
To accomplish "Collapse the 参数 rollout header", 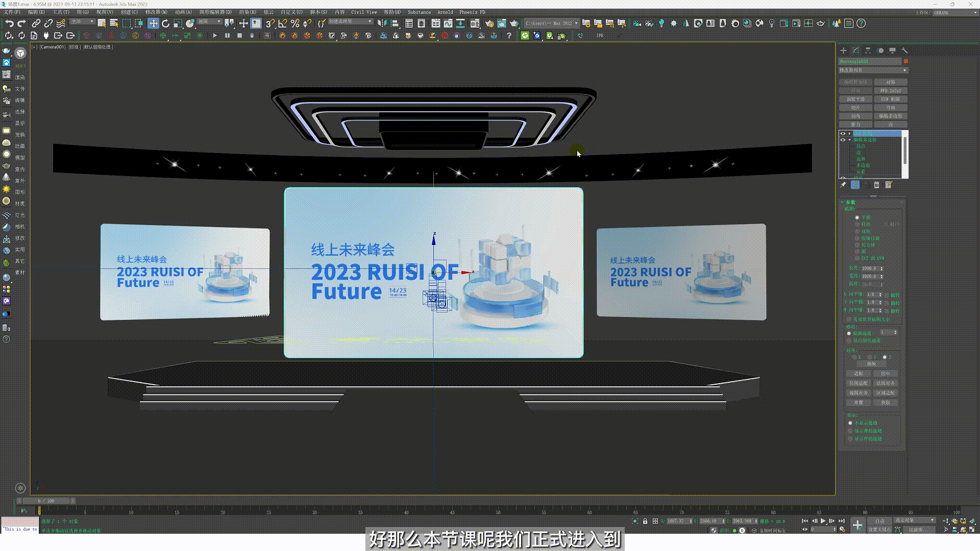I will [x=872, y=202].
